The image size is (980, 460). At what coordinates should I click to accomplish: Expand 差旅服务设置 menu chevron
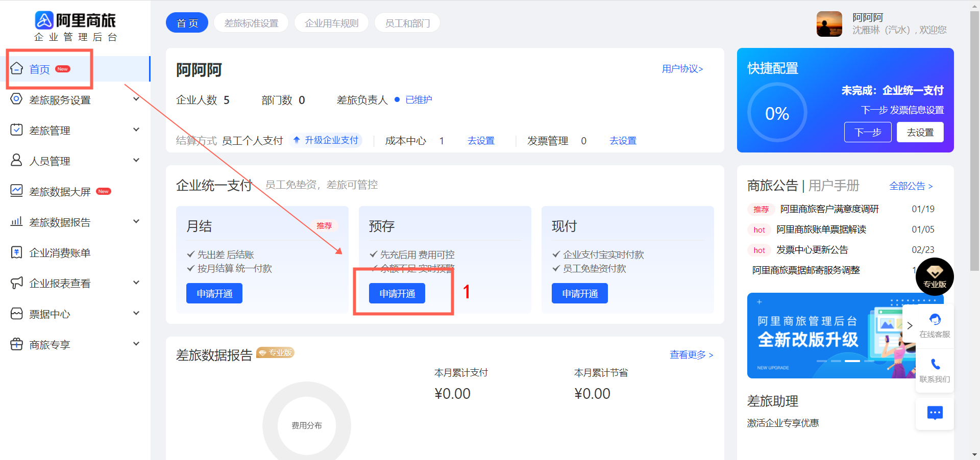136,99
